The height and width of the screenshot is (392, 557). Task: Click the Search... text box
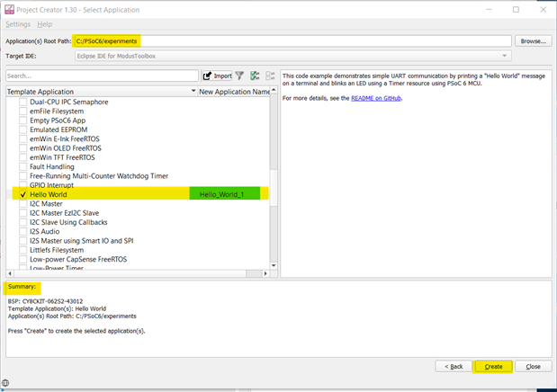pyautogui.click(x=103, y=76)
